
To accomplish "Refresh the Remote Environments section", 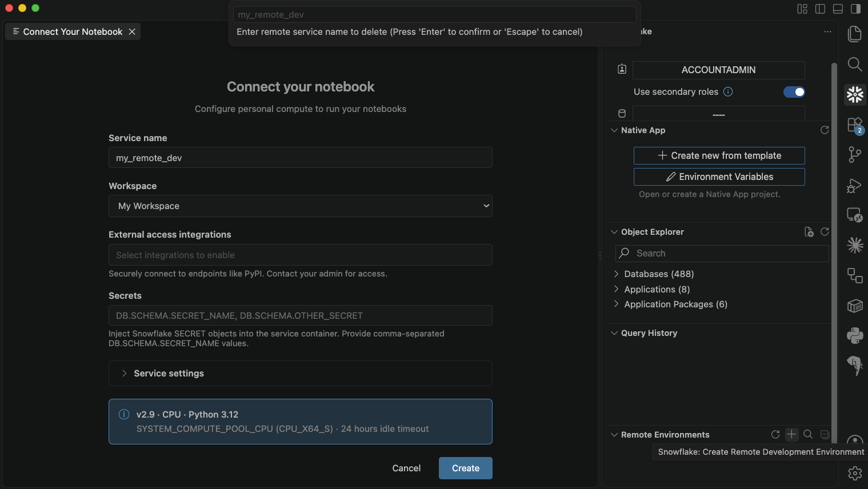I will pyautogui.click(x=775, y=435).
